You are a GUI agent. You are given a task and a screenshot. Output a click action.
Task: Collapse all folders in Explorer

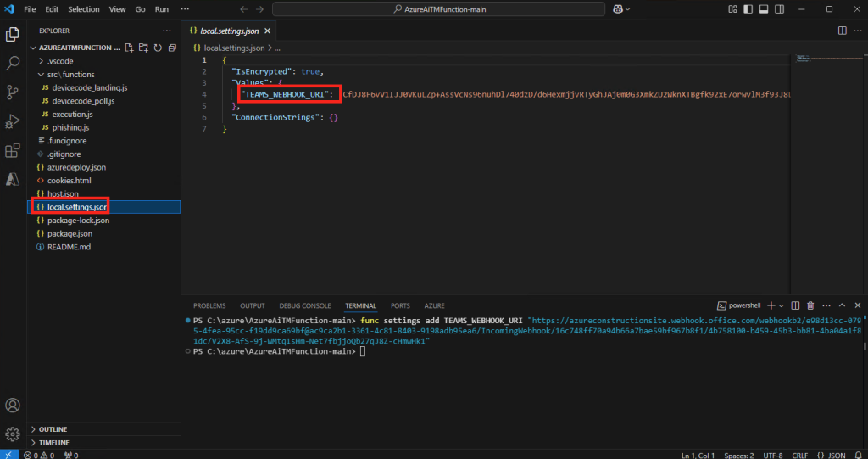tap(172, 48)
